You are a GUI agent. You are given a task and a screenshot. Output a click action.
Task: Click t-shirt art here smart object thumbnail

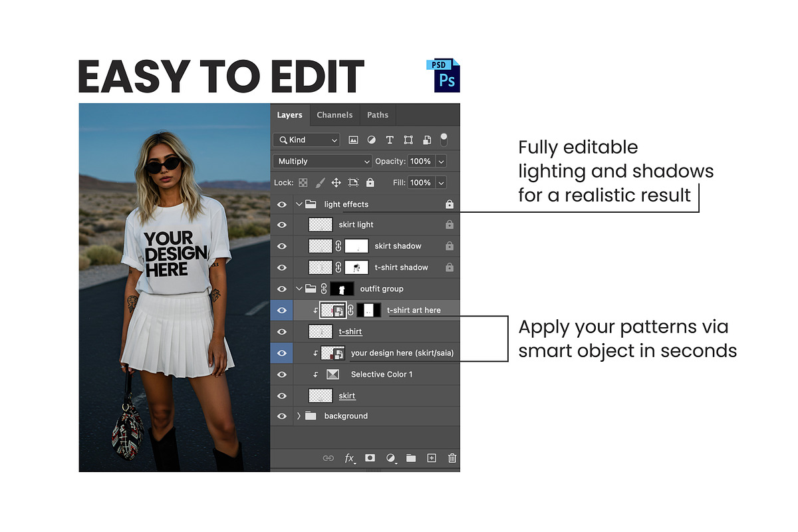pos(332,310)
